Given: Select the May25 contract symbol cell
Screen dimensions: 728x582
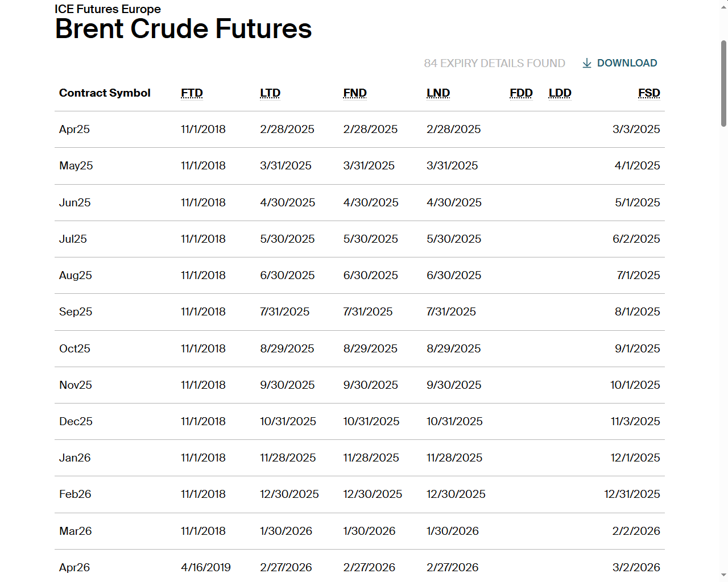Looking at the screenshot, I should pos(76,165).
